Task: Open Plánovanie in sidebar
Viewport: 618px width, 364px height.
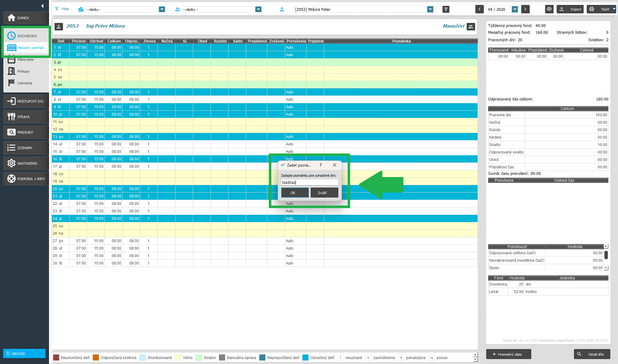Action: (x=25, y=60)
